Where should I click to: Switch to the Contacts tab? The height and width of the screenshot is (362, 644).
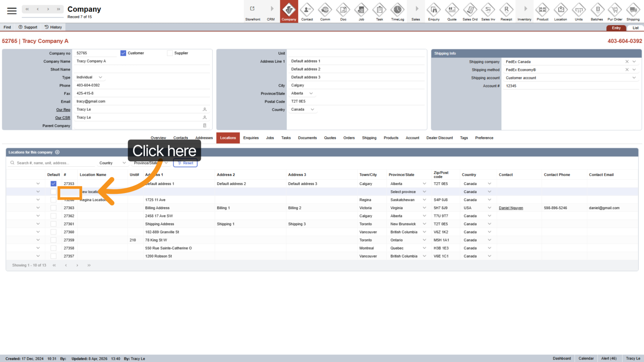(181, 138)
